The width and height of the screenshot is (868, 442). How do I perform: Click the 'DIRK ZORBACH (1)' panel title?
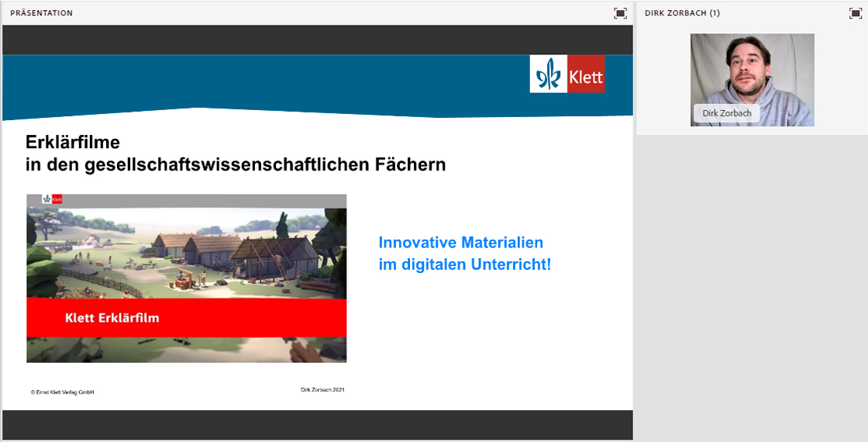(682, 13)
